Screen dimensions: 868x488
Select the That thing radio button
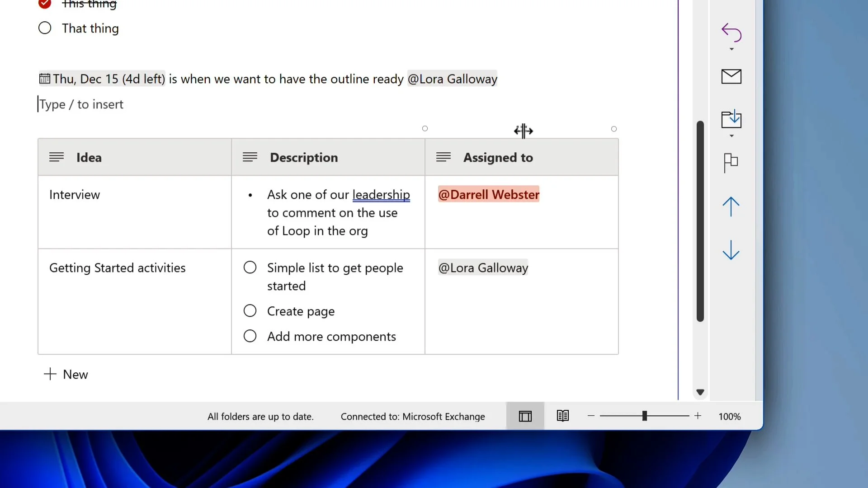[45, 28]
